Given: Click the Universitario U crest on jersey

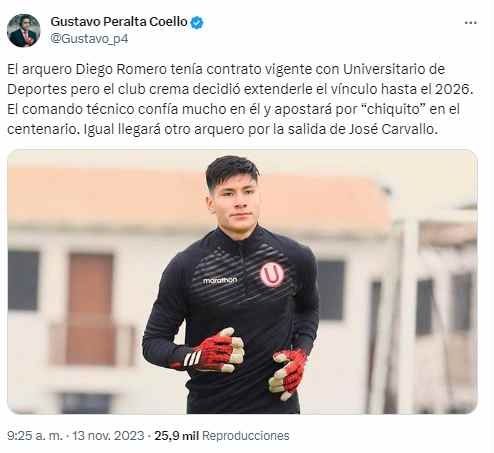Looking at the screenshot, I should [x=272, y=274].
